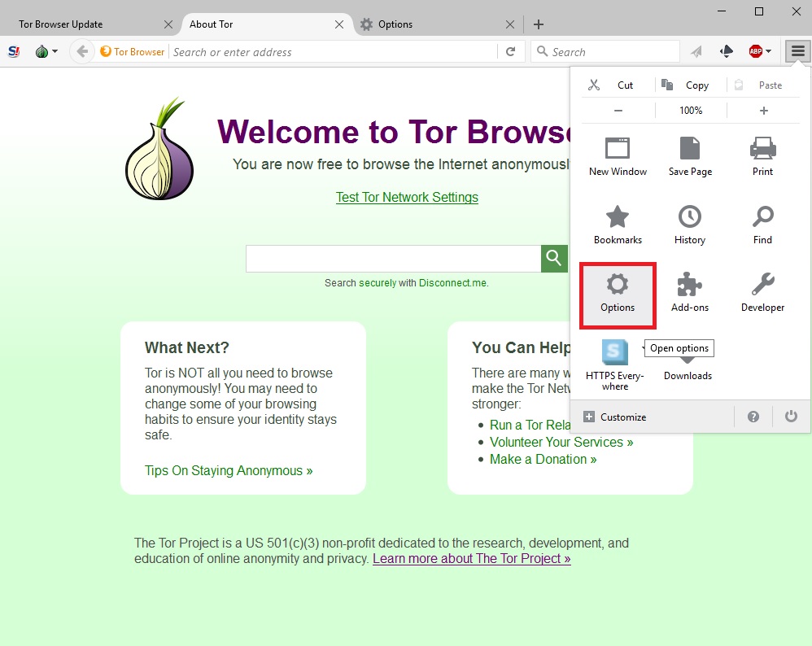Open the Torbutton onion icon
The height and width of the screenshot is (646, 812).
[41, 51]
